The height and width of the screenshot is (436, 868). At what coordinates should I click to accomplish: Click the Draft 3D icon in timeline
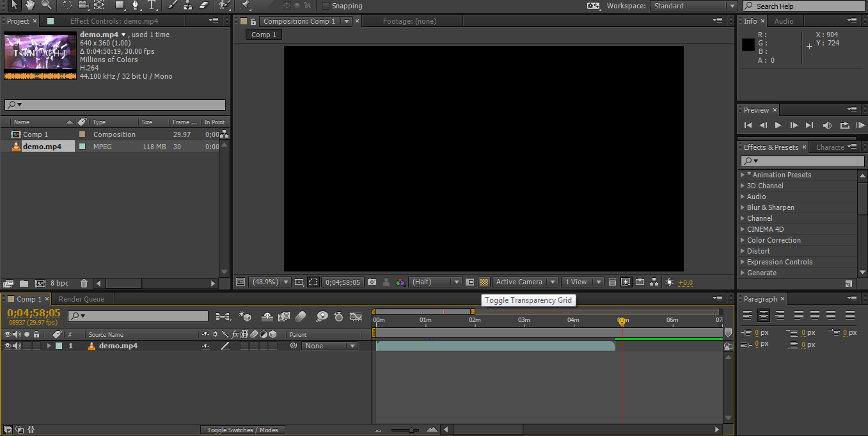tap(244, 316)
